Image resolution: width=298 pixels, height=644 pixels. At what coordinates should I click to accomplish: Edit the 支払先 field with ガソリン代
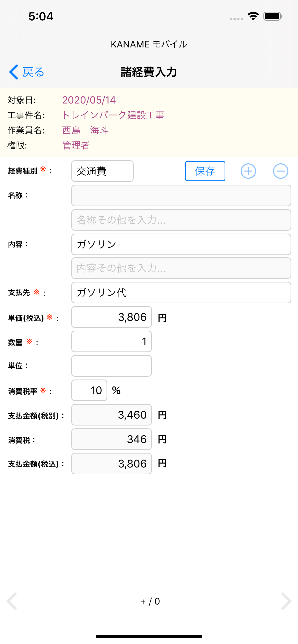181,293
